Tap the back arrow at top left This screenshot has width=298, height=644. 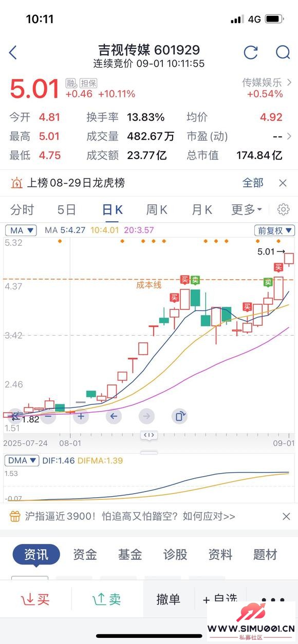pyautogui.click(x=13, y=52)
